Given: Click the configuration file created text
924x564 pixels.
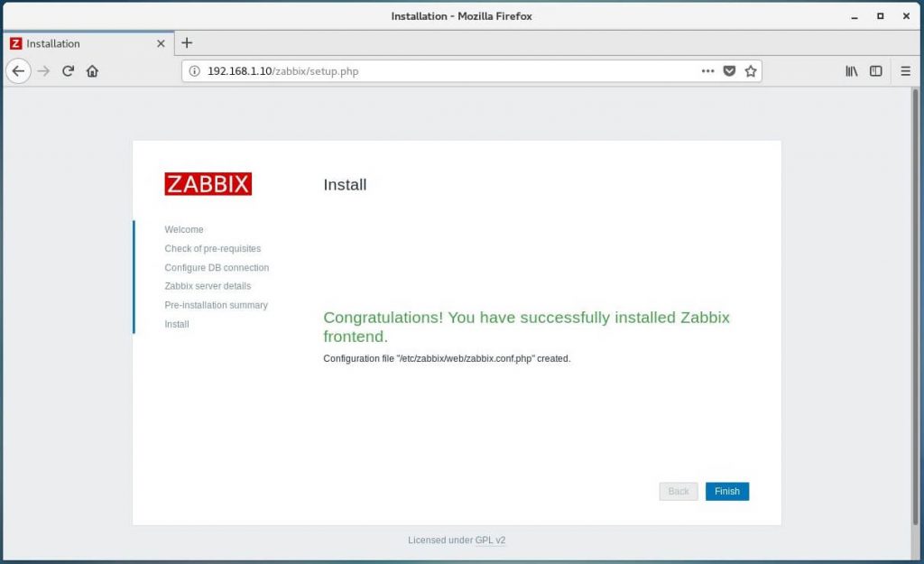Looking at the screenshot, I should (447, 358).
